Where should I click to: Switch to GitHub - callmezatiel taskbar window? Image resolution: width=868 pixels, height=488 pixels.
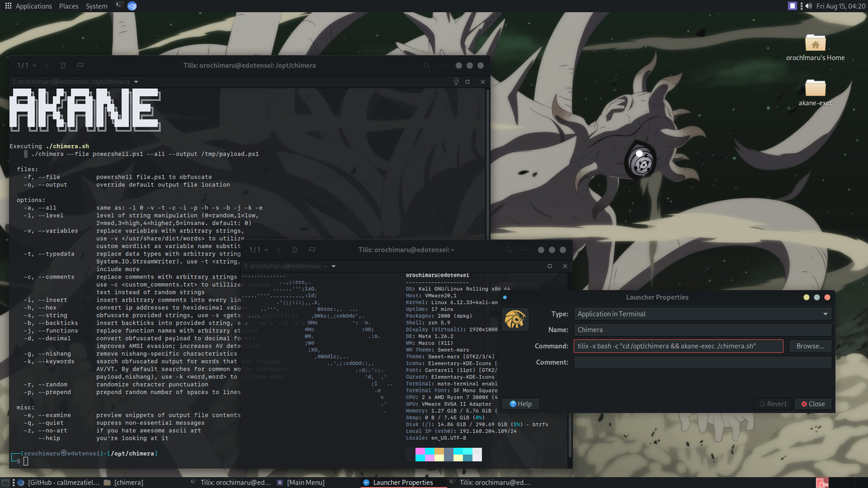tap(59, 483)
